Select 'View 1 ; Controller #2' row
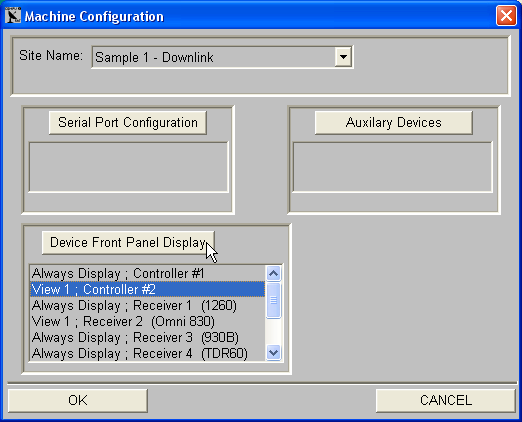The width and height of the screenshot is (522, 422). pyautogui.click(x=147, y=289)
